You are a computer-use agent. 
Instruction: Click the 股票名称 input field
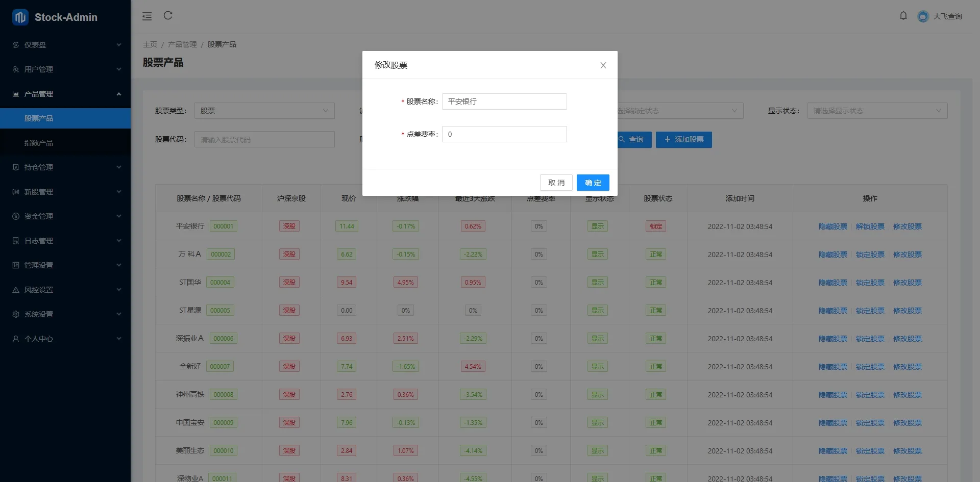point(504,102)
